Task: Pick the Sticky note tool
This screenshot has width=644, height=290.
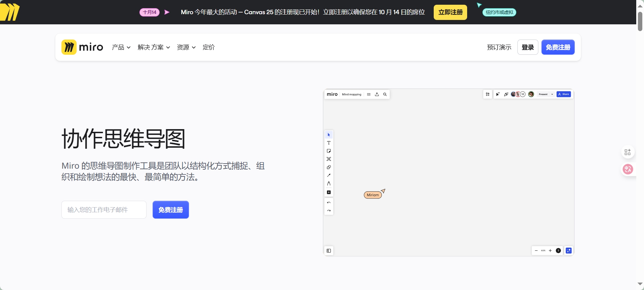Action: click(329, 151)
